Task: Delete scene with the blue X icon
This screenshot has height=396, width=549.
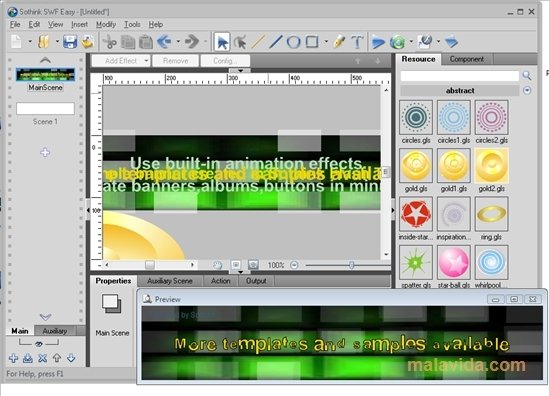Action: point(42,358)
